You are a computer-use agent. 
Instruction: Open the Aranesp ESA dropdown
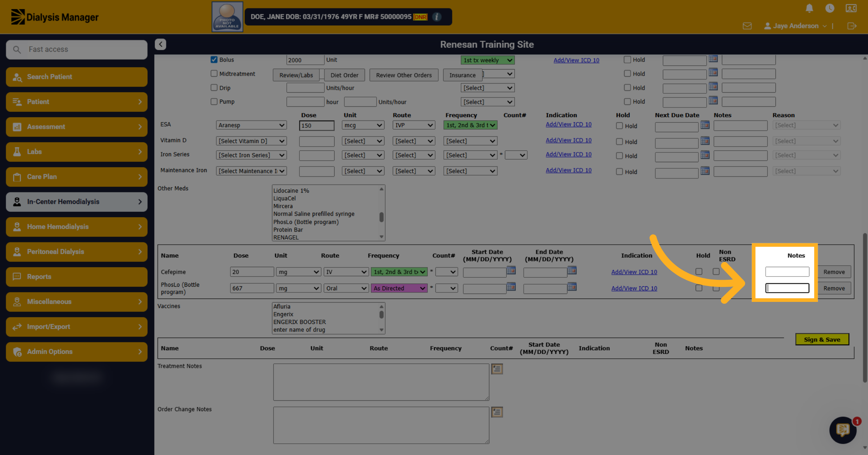251,125
